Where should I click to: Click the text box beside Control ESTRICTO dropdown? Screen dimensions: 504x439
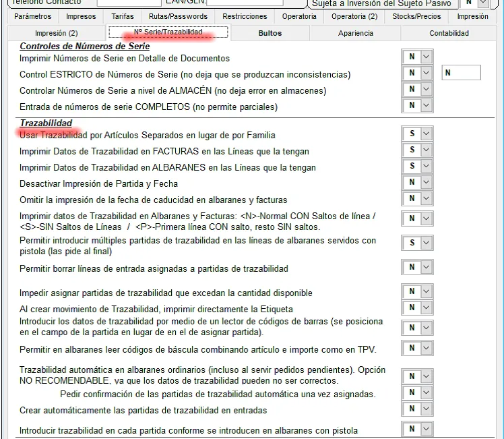(462, 73)
